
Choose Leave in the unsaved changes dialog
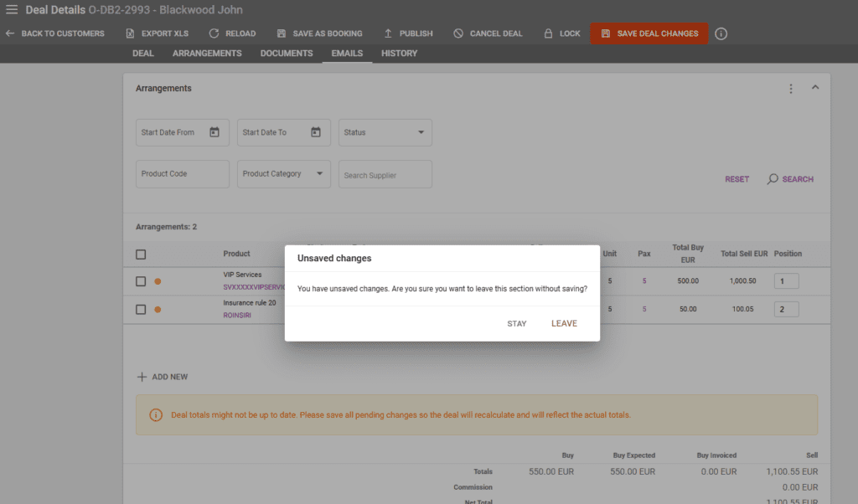point(564,323)
